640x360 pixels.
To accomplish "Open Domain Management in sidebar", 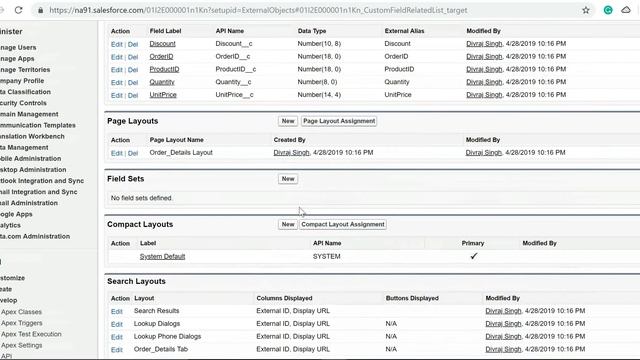I will coord(29,114).
